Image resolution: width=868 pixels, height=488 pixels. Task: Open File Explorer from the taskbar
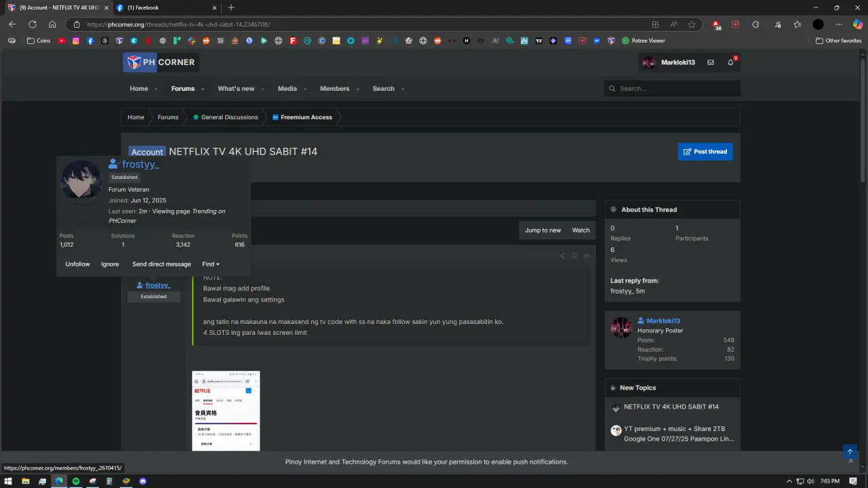click(x=26, y=481)
